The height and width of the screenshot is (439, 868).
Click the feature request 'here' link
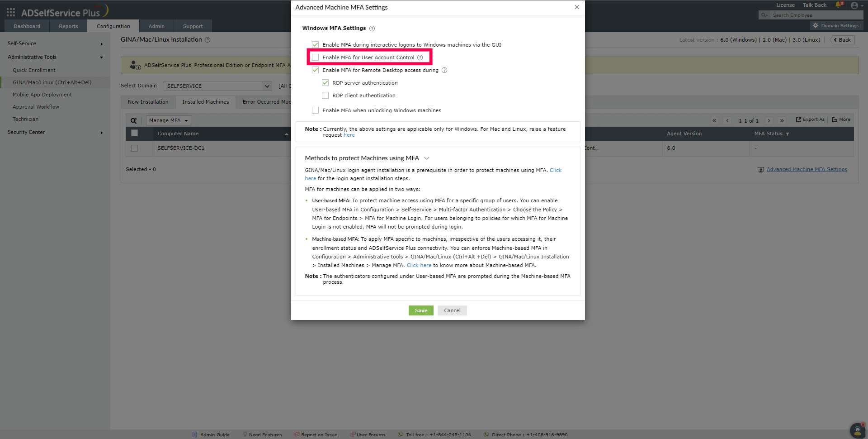click(349, 135)
